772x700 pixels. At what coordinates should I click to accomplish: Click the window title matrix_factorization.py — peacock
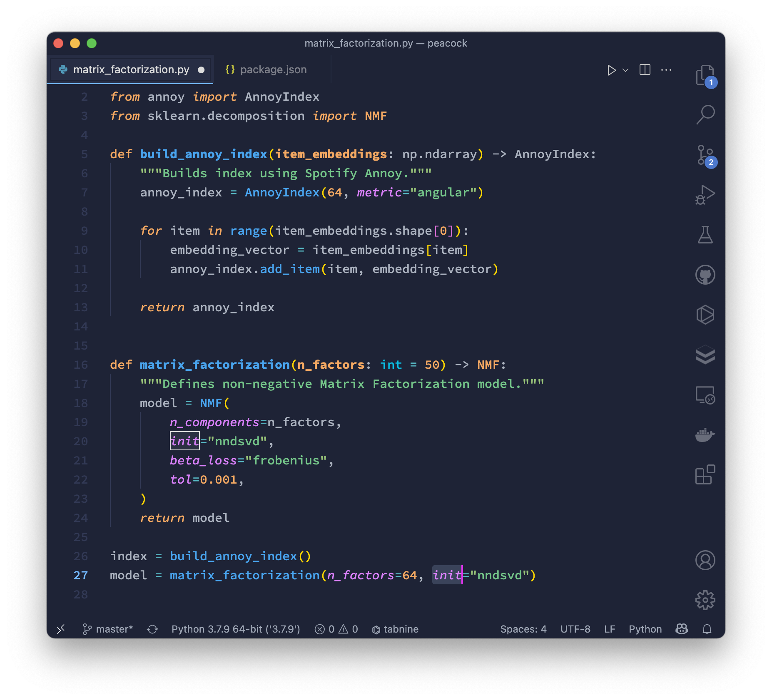pyautogui.click(x=386, y=43)
